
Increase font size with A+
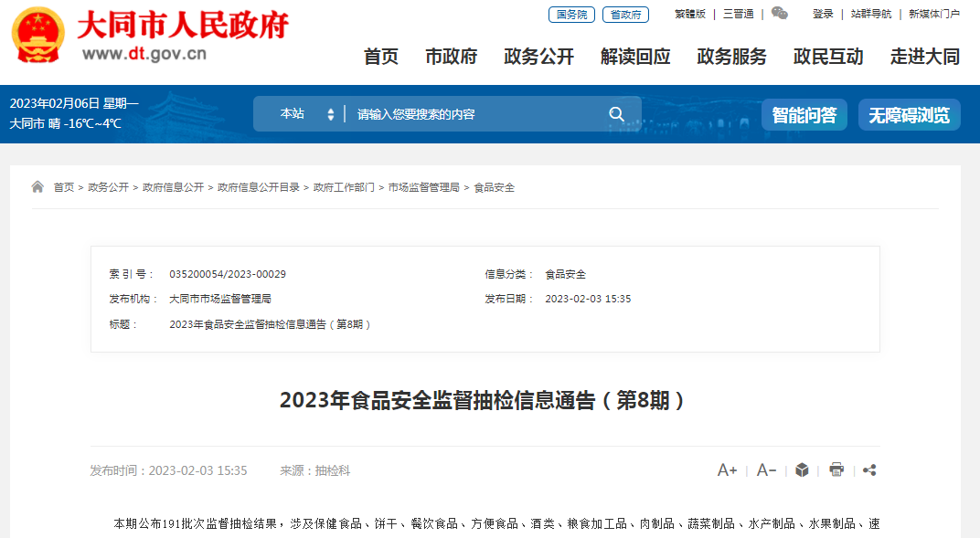727,470
